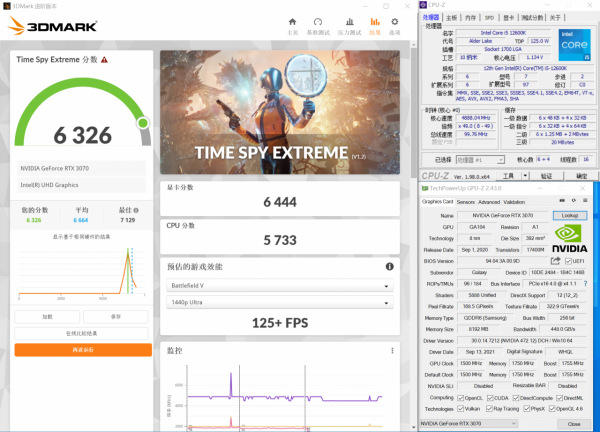Screen dimensions: 600x432
Task: Switch to GPU-Z Sensors tab
Action: 466,202
